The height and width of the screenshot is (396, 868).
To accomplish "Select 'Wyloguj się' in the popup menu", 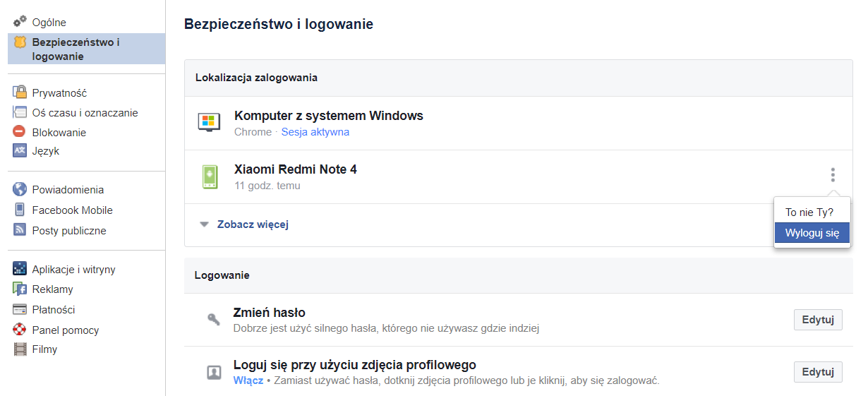I will click(812, 233).
